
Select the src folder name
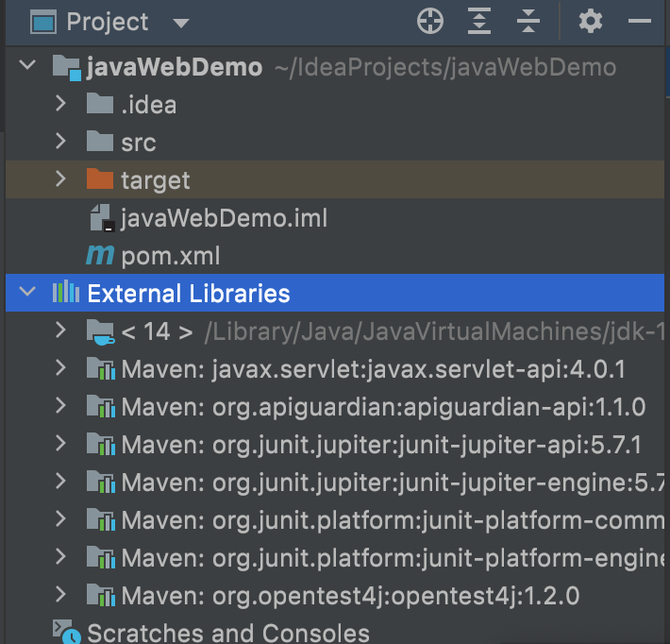[x=139, y=143]
